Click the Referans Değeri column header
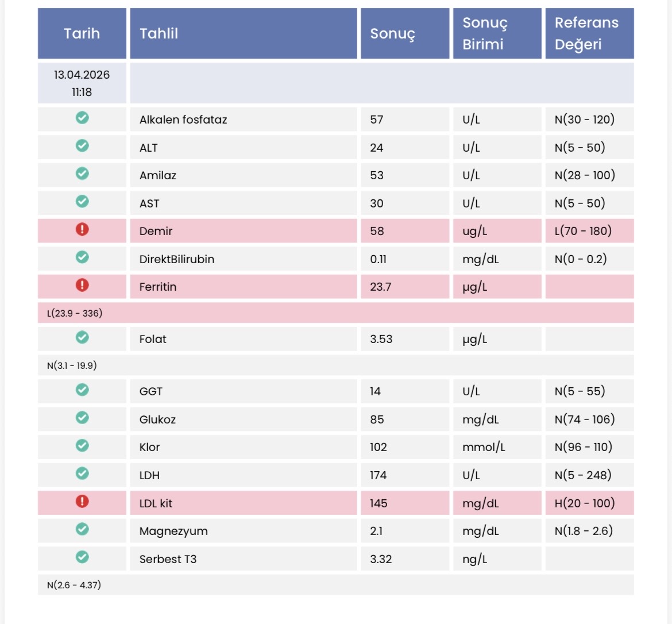 586,33
